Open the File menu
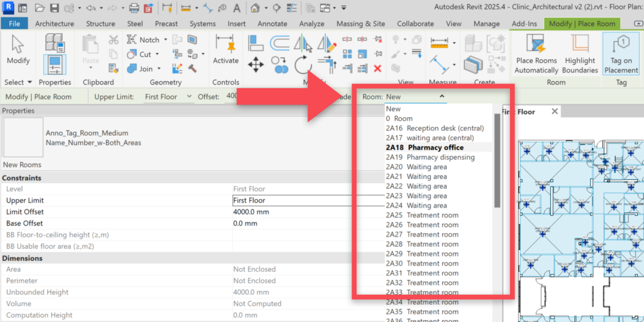Screen dimensions: 644x322 point(14,24)
